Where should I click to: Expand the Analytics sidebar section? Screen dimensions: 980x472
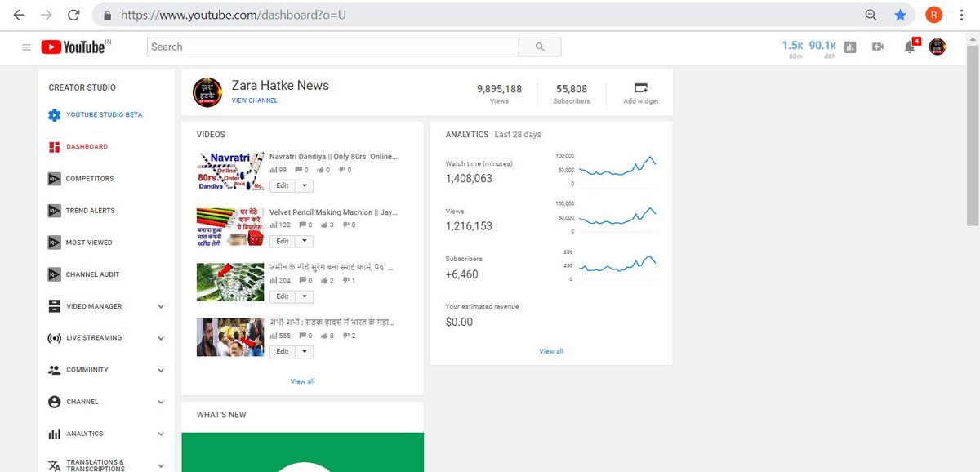161,434
